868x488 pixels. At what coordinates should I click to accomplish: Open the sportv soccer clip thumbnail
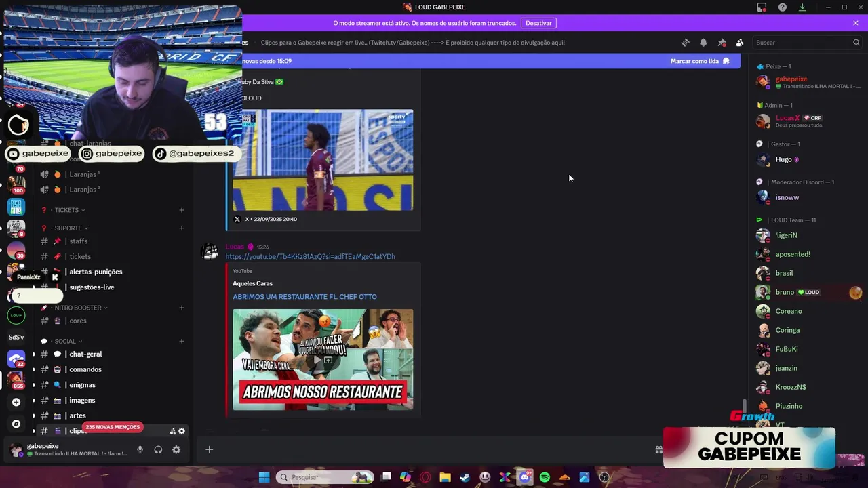point(323,160)
